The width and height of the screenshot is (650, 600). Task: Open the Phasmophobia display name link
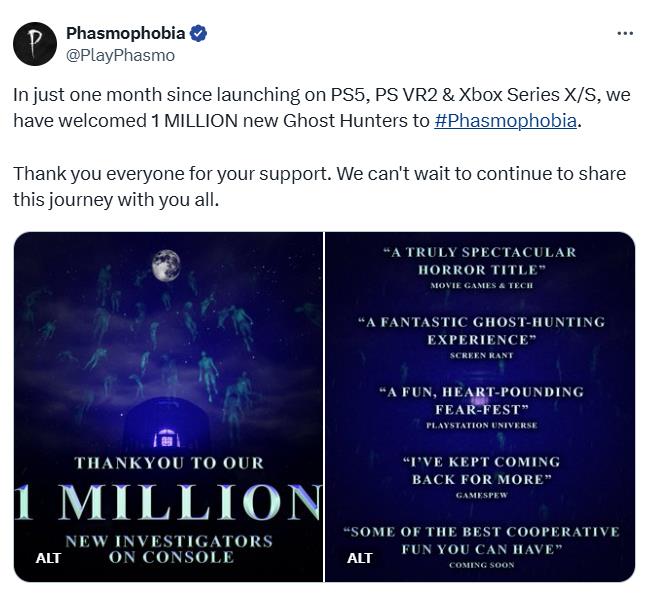tap(125, 34)
